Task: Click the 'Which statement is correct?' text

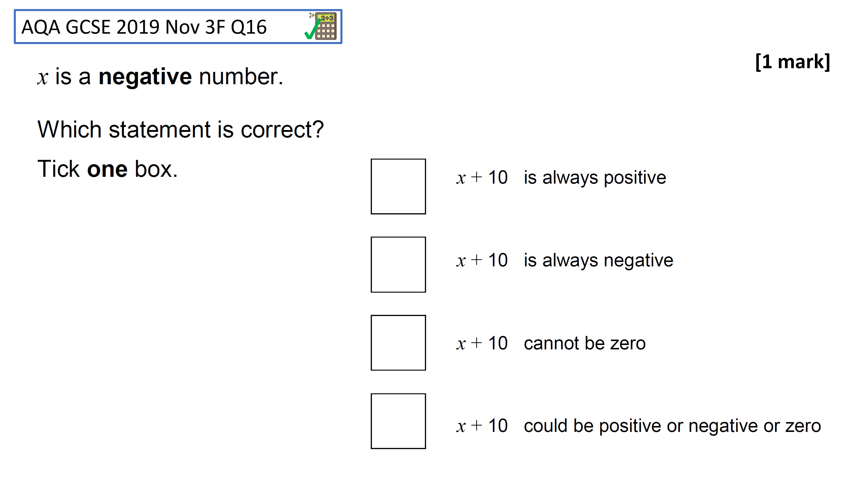Action: click(181, 130)
